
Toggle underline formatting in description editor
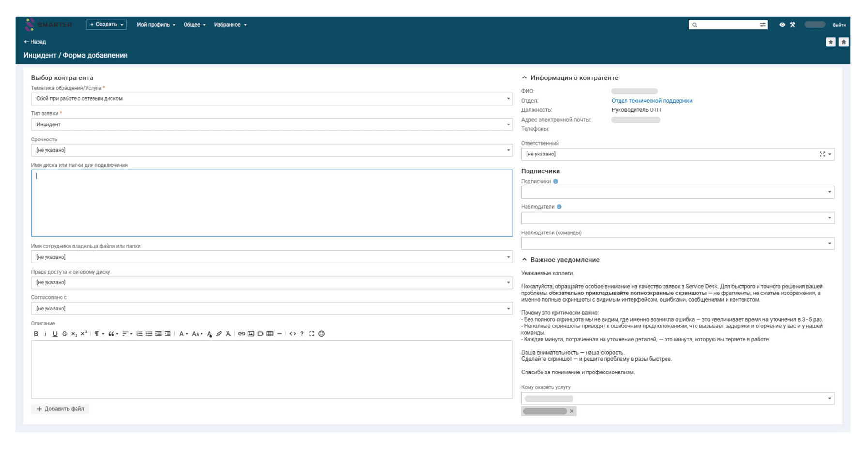[55, 334]
